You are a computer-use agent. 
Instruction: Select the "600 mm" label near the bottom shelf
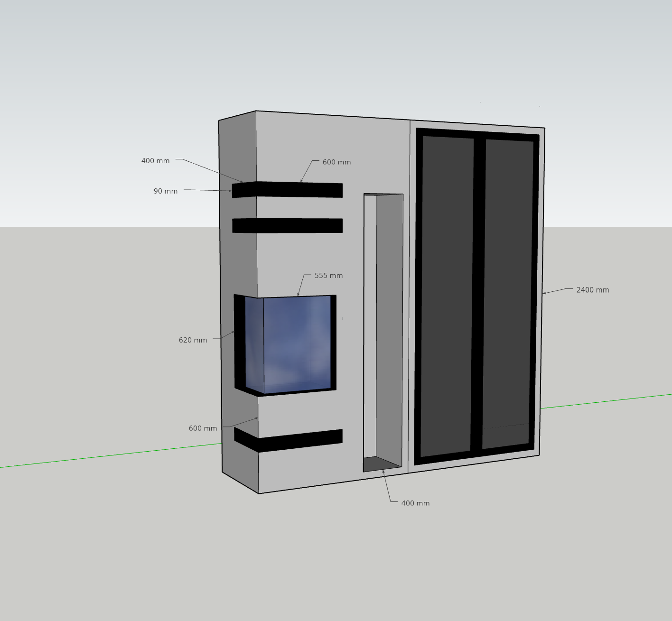[x=203, y=428]
